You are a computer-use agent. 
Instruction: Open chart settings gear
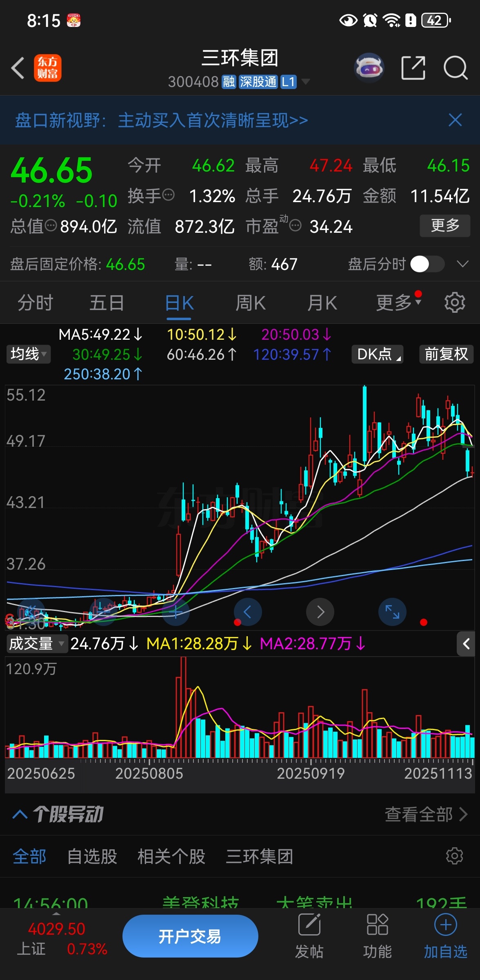coord(455,303)
